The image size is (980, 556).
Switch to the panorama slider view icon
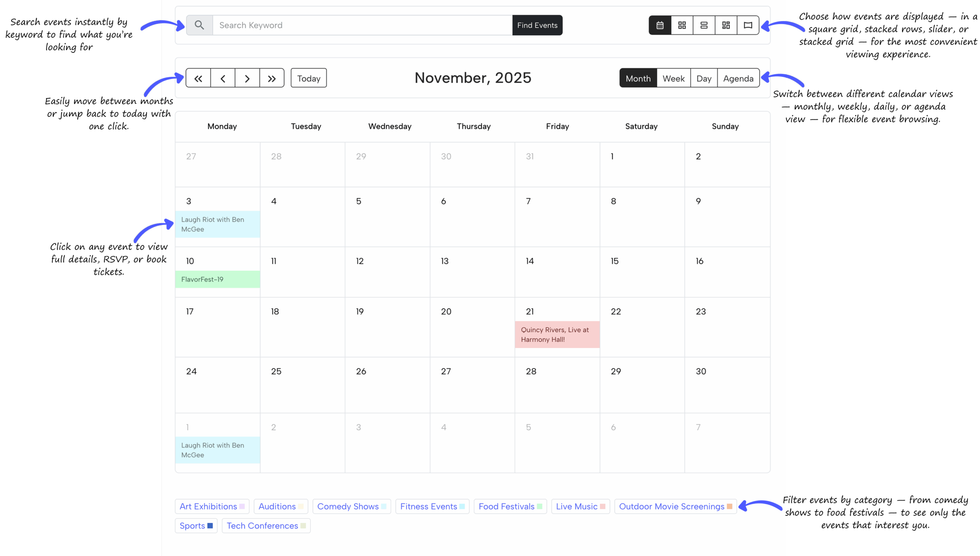[748, 25]
